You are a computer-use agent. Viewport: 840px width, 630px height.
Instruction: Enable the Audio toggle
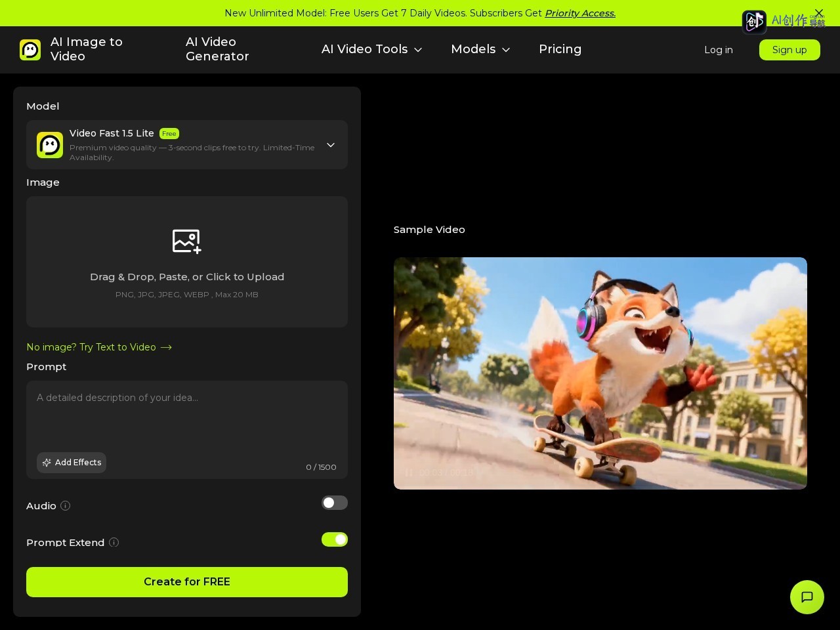pos(335,503)
